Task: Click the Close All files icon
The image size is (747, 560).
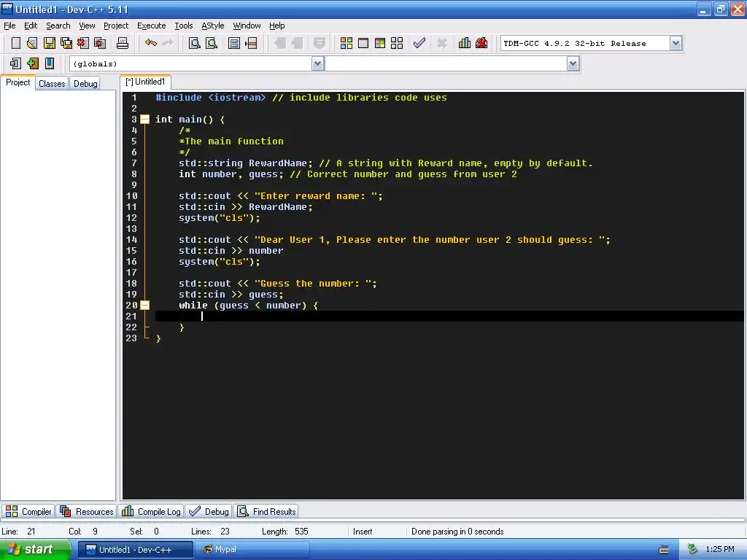Action: pos(100,43)
